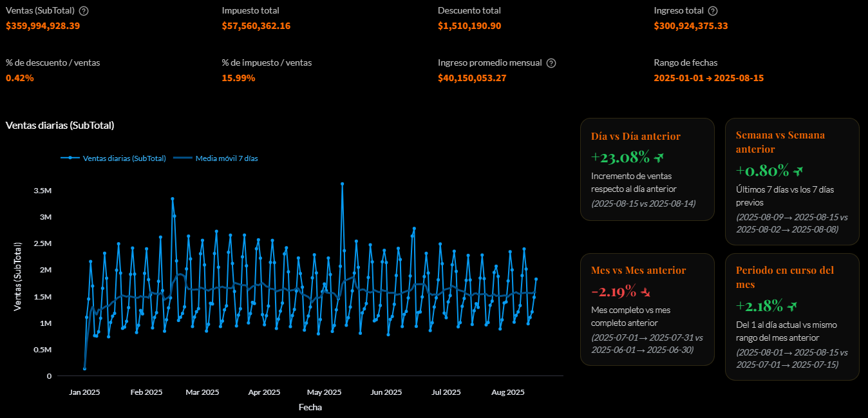Image resolution: width=868 pixels, height=418 pixels.
Task: Open help tooltip for Ingreso promedio mensual
Action: 551,63
